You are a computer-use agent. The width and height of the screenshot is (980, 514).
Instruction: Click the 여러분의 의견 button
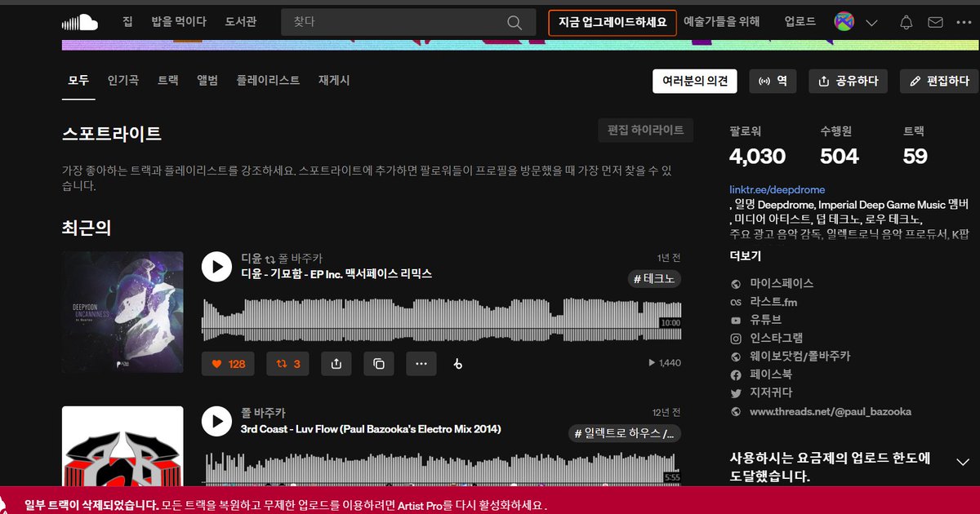695,81
